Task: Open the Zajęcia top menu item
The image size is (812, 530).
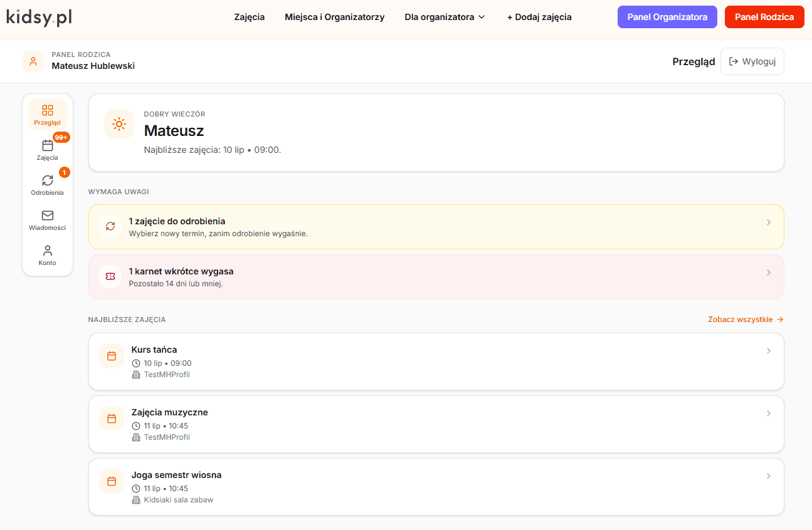Action: [250, 17]
